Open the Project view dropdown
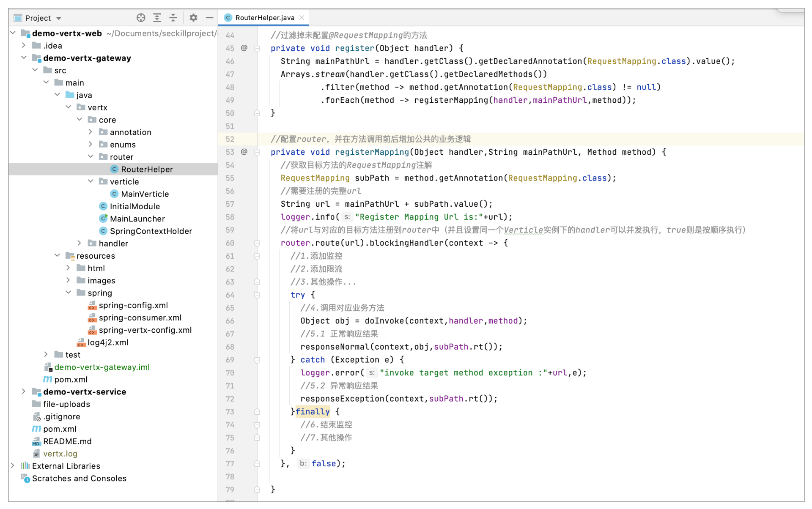 59,18
